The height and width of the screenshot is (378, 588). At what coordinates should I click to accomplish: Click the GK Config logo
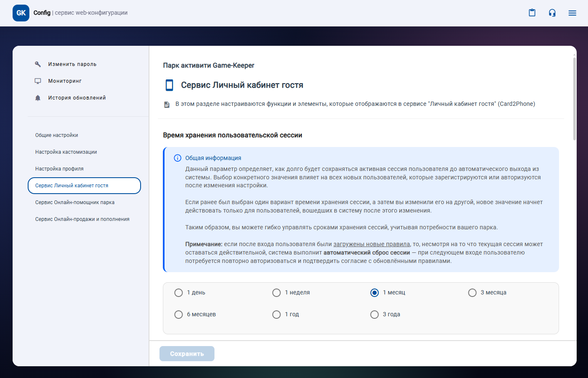[x=21, y=13]
